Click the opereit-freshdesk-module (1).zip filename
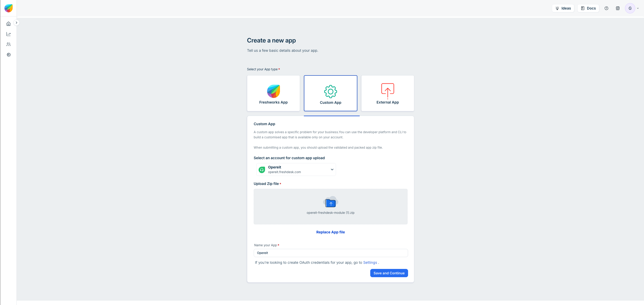 (330, 213)
